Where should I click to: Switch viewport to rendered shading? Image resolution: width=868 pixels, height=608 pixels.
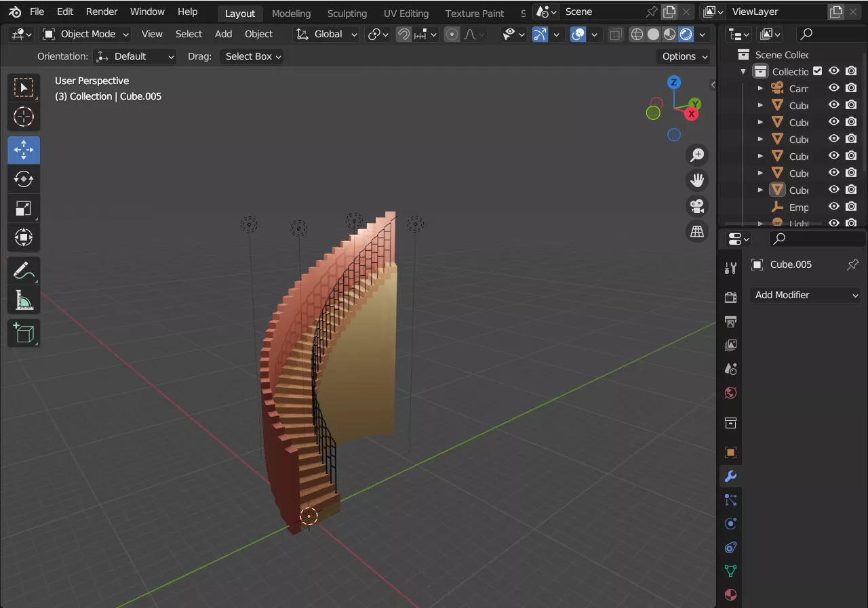tap(686, 35)
